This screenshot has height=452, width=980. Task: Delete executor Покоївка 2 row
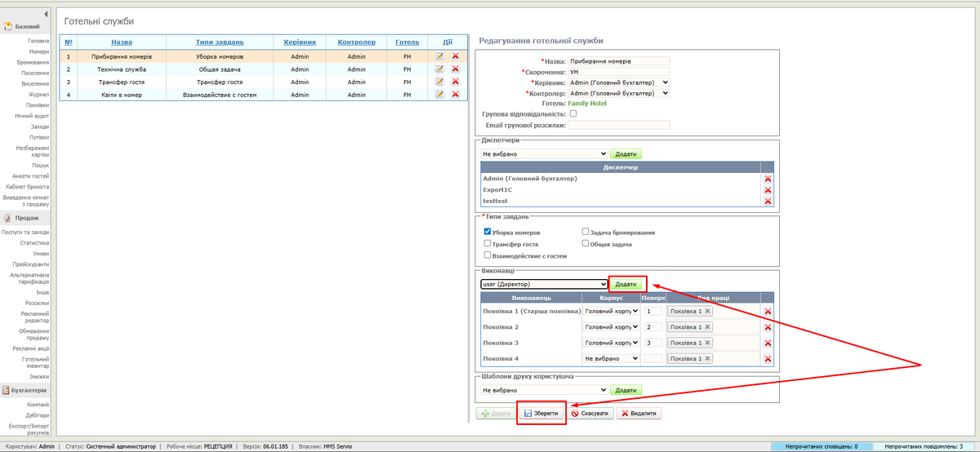tap(767, 326)
